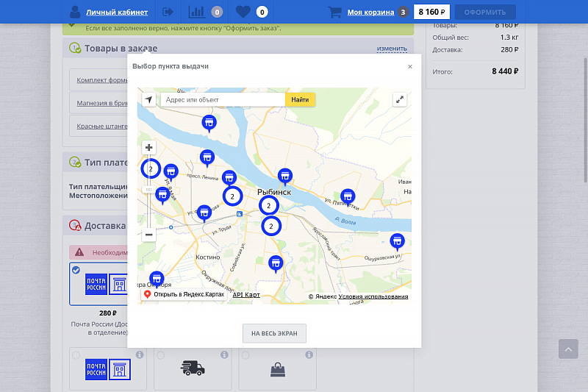Viewport: 588px width, 392px height.
Task: Open the favorites heart icon
Action: 243,12
